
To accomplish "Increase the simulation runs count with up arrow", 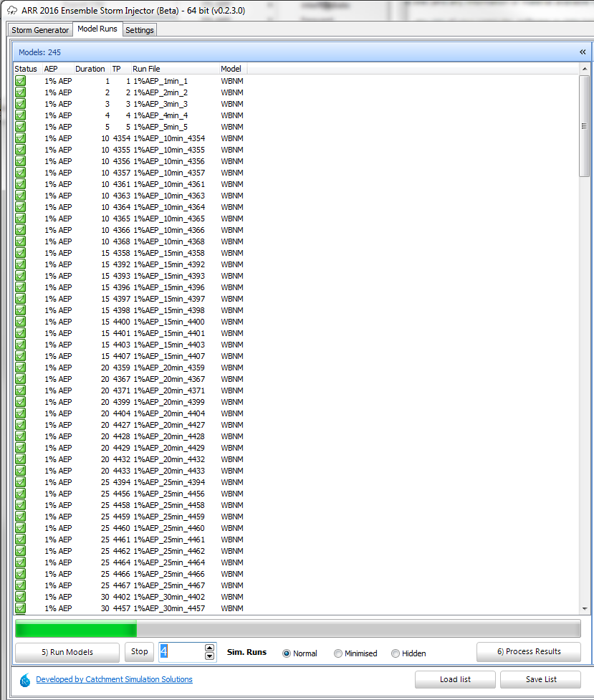I will [x=209, y=648].
